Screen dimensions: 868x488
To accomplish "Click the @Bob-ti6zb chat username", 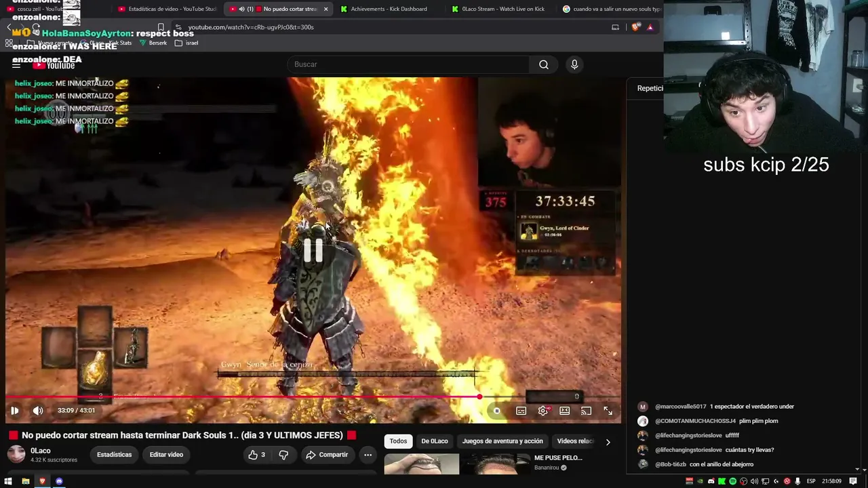I will (671, 464).
